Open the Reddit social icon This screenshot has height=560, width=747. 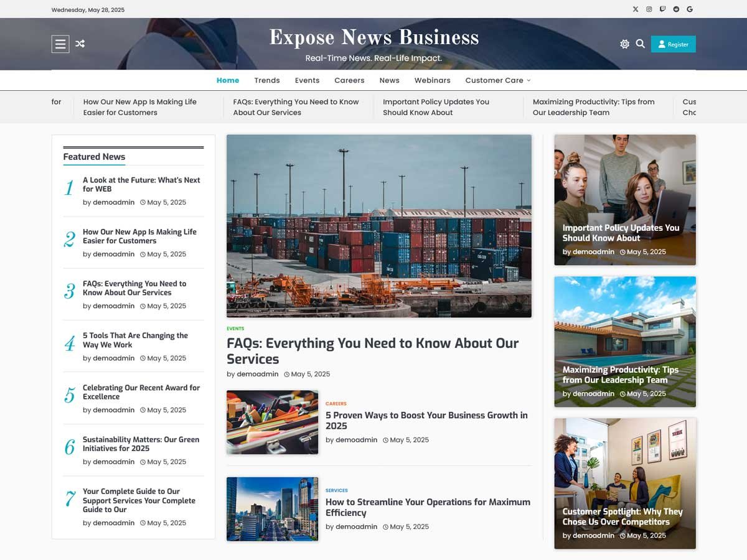point(677,9)
